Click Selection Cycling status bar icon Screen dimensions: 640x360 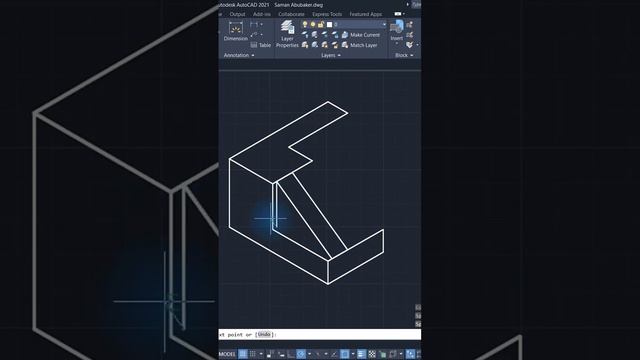[x=383, y=354]
